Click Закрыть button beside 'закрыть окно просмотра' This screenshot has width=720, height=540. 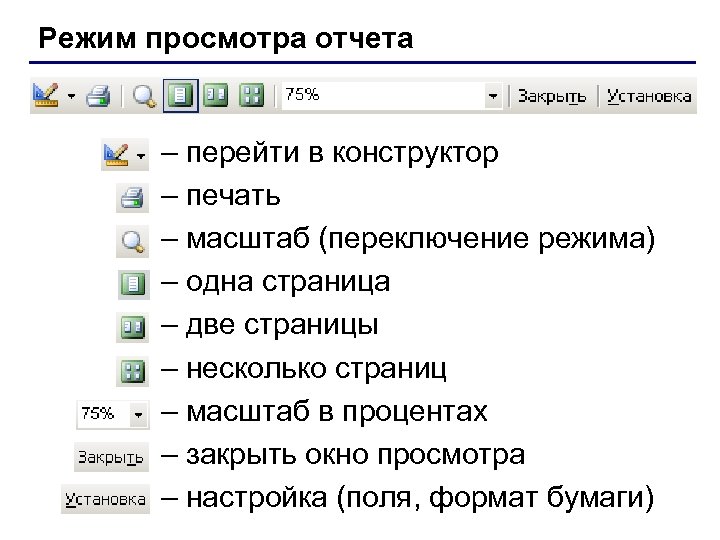111,457
